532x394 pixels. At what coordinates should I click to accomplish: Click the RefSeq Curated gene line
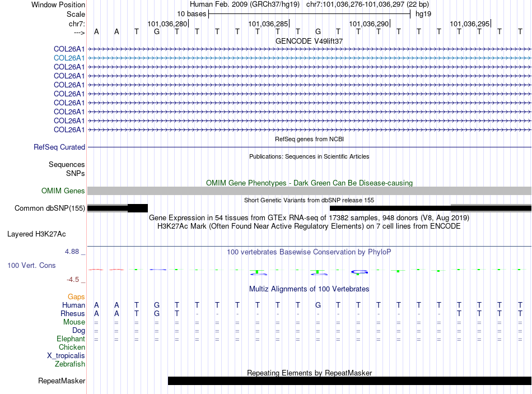[x=309, y=147]
